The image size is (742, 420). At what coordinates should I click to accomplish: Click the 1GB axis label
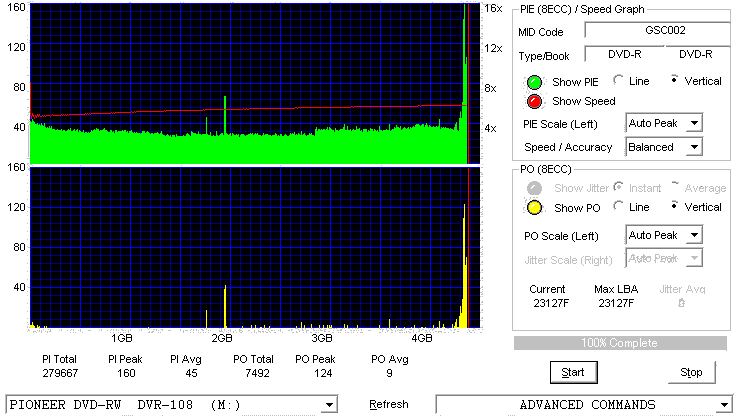122,338
